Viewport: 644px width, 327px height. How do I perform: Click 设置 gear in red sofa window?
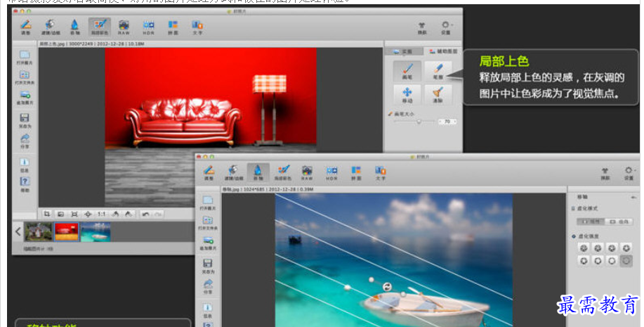(x=446, y=27)
